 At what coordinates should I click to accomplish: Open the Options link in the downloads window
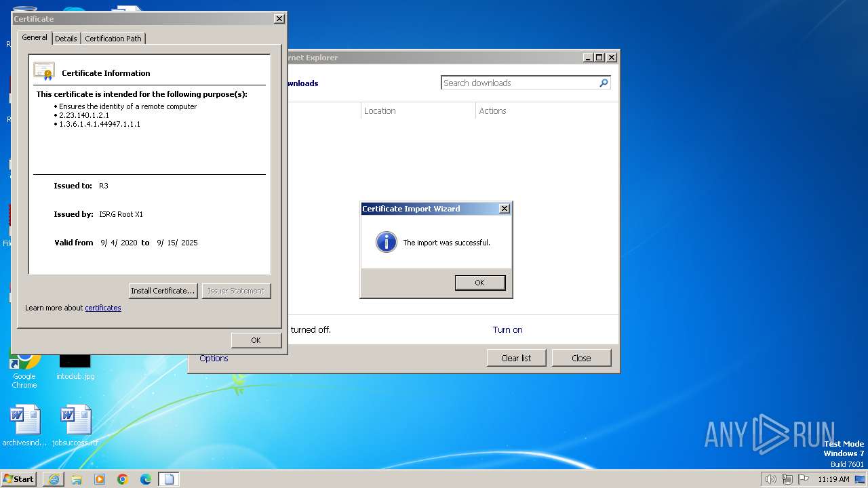[214, 359]
